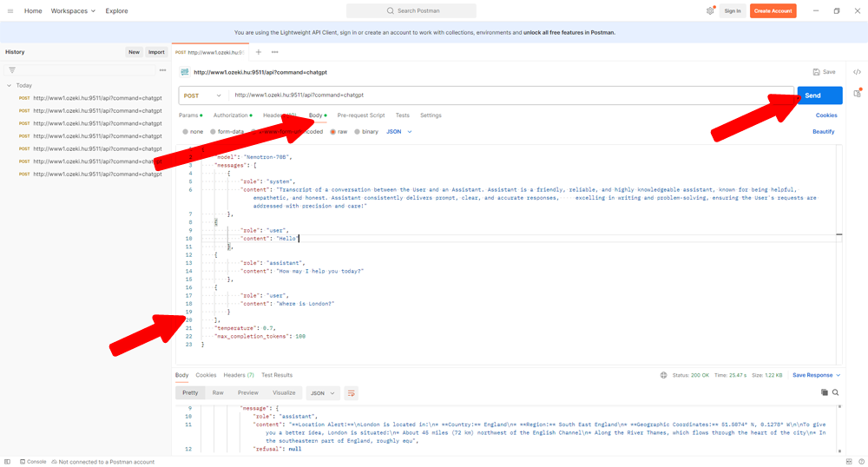Screen dimensions: 868x467
Task: Open the right sidebar info icon
Action: [857, 93]
